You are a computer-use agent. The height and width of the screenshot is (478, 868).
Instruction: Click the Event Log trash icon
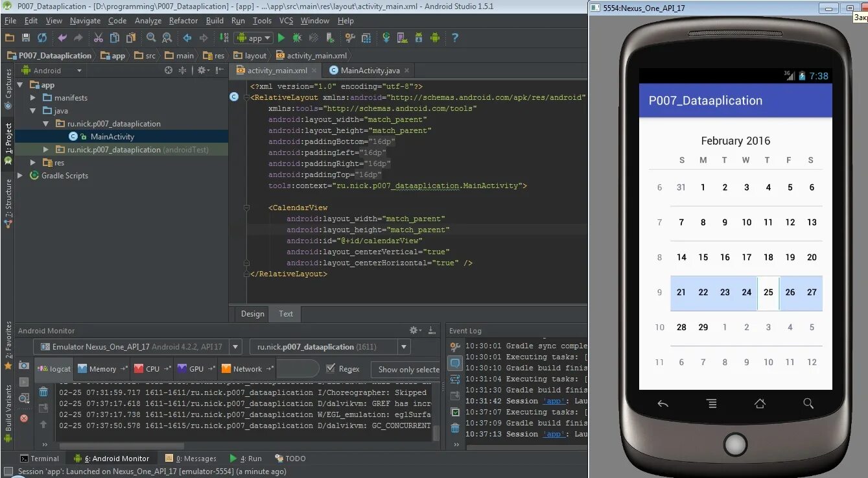pos(455,428)
